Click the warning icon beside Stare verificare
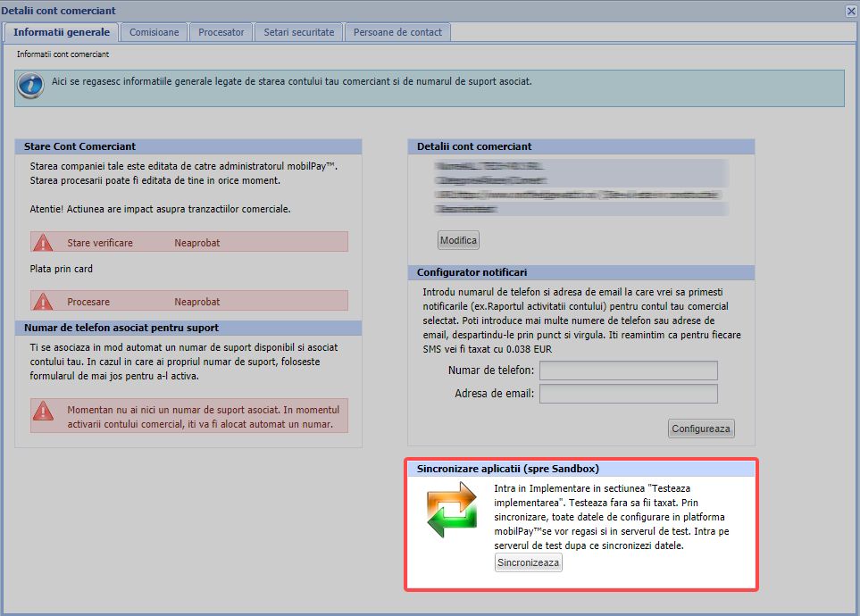The image size is (860, 616). point(43,242)
